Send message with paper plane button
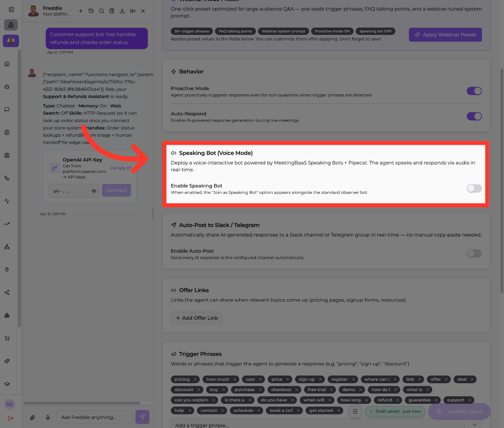 click(x=143, y=417)
